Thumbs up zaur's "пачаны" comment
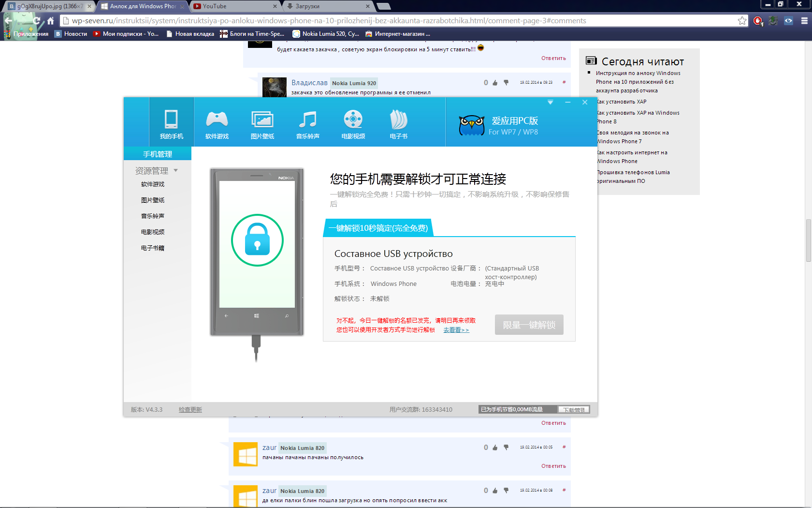812x508 pixels. point(495,448)
